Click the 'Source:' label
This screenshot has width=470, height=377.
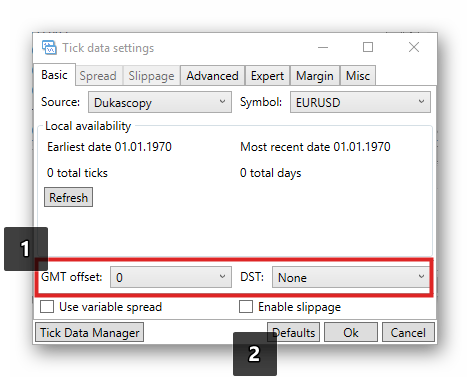(60, 102)
